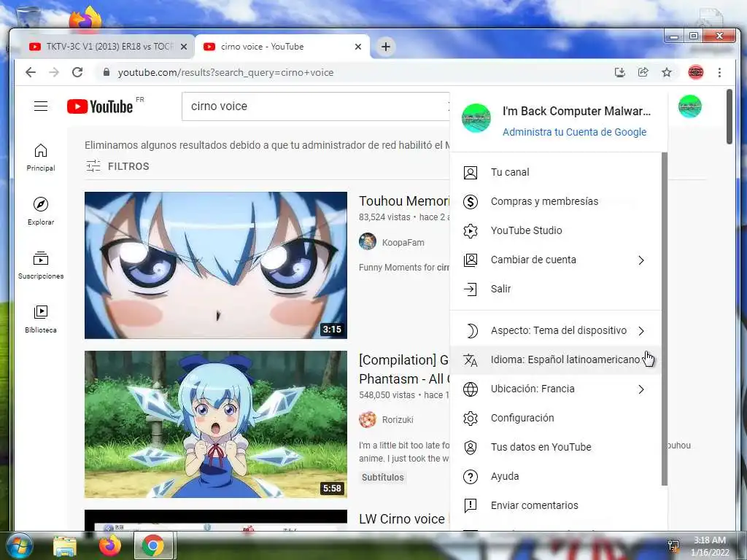Open the [Compilation] video title
747x560 pixels.
tap(404, 369)
